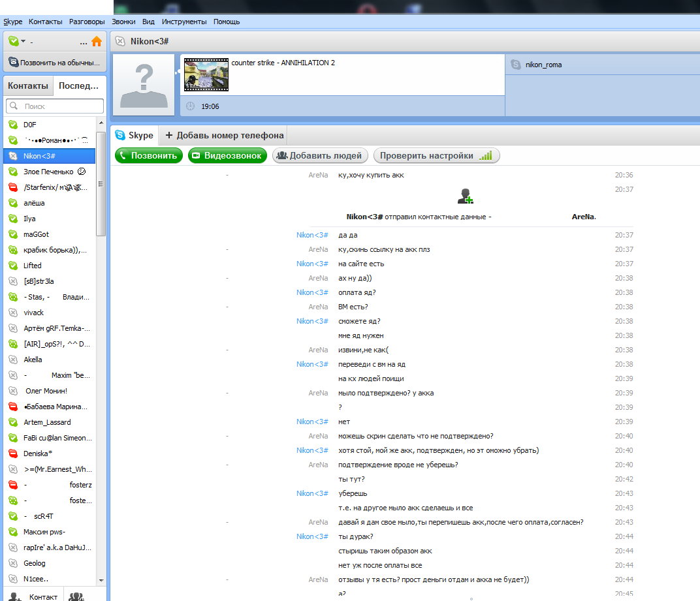Select the Skype conversation tab
Viewport: 700px width, 601px height.
pos(135,135)
